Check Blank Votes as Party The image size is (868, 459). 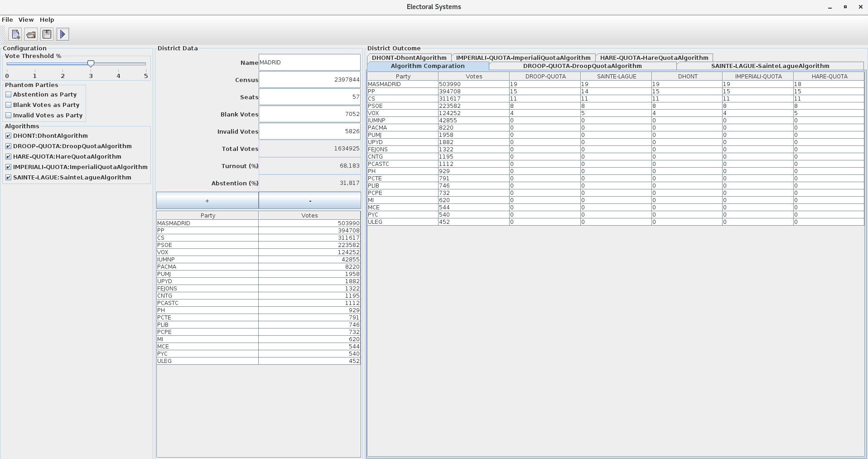8,105
